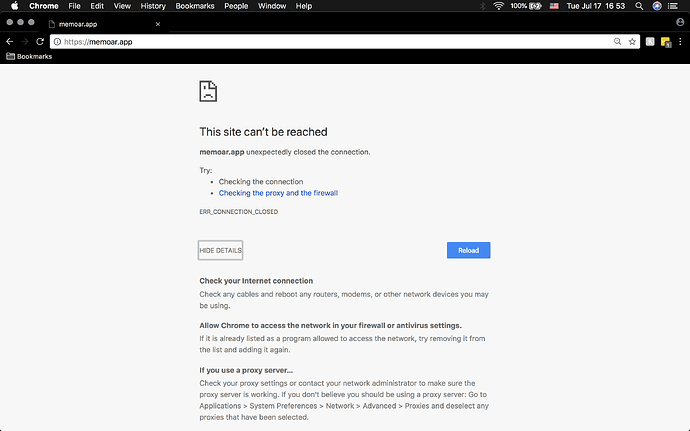This screenshot has width=690, height=431.
Task: Open the Edit menu
Action: pyautogui.click(x=97, y=6)
